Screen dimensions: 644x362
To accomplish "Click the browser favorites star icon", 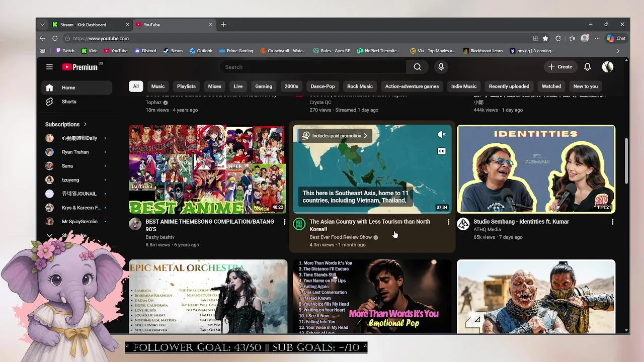I will [x=545, y=38].
